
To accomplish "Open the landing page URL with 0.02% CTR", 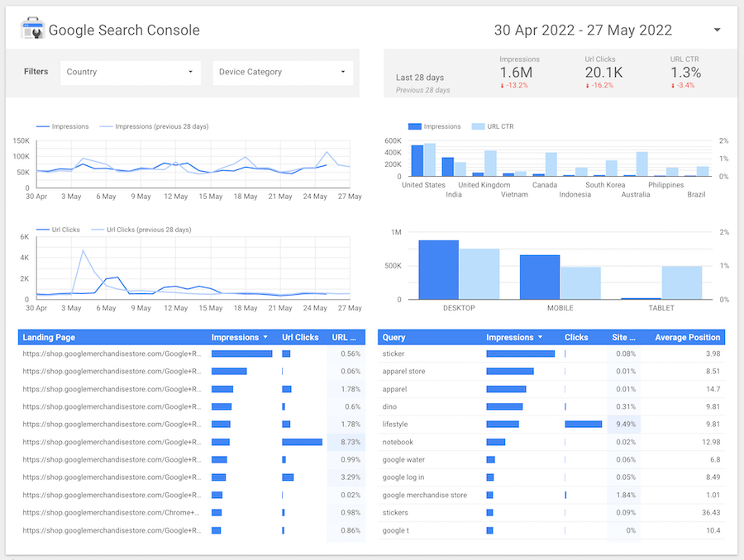I will coord(112,495).
